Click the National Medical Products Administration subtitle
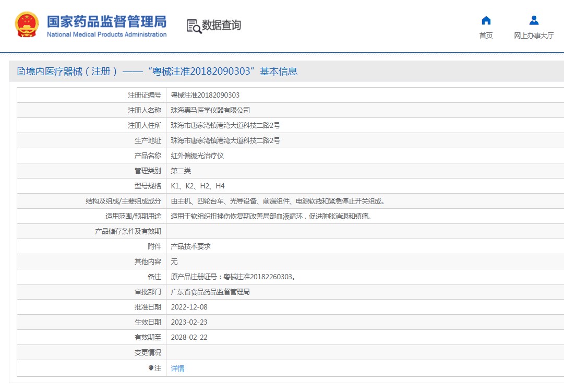The width and height of the screenshot is (564, 392). click(106, 34)
